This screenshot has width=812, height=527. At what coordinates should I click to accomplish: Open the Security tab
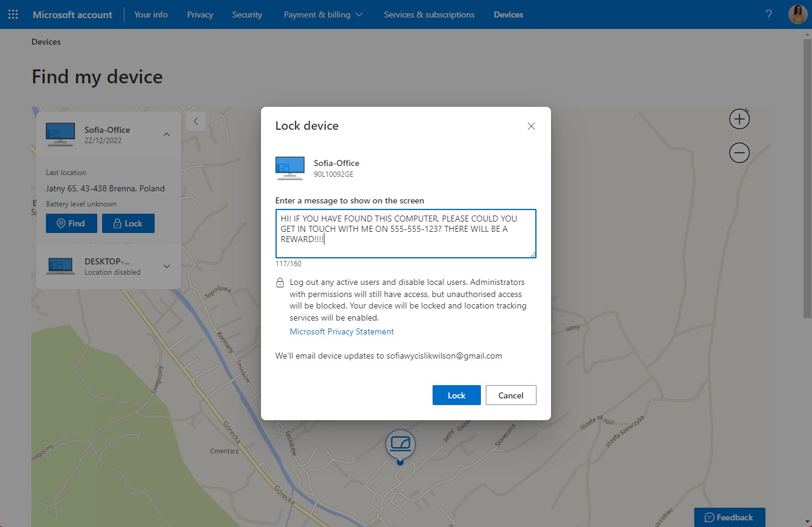pyautogui.click(x=247, y=14)
